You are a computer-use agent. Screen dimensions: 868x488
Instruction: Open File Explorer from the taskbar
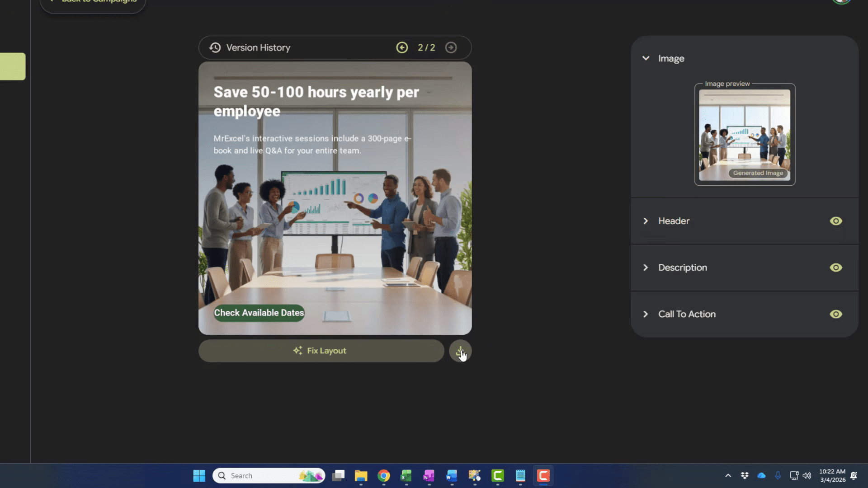(x=361, y=475)
